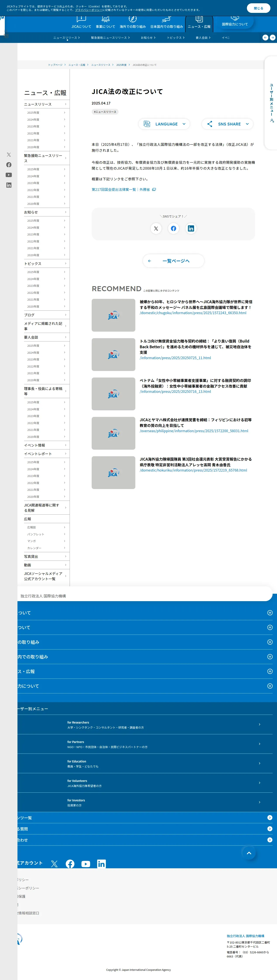
Task: Click the #ニュースリリース tag
Action: coord(105,112)
